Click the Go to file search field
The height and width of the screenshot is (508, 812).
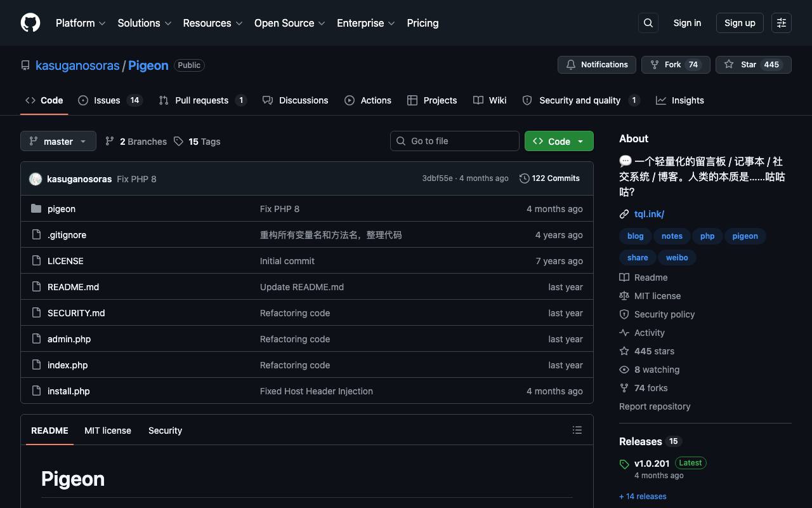click(455, 141)
